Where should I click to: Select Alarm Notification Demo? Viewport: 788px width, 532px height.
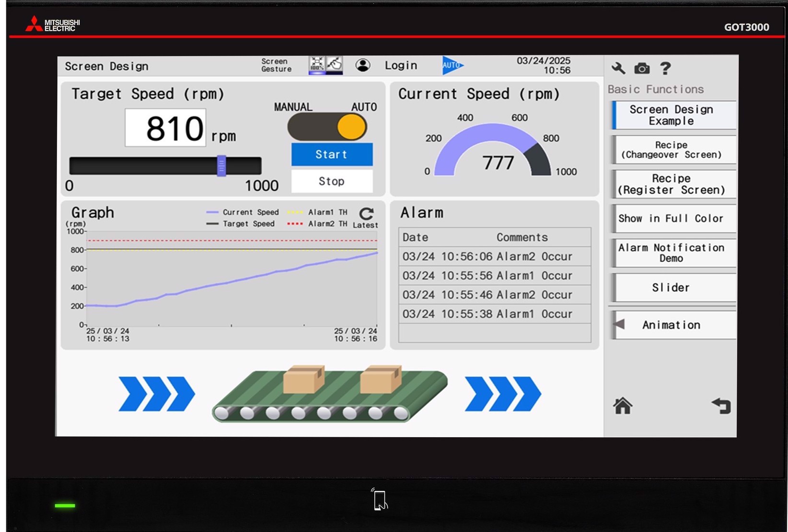click(673, 253)
